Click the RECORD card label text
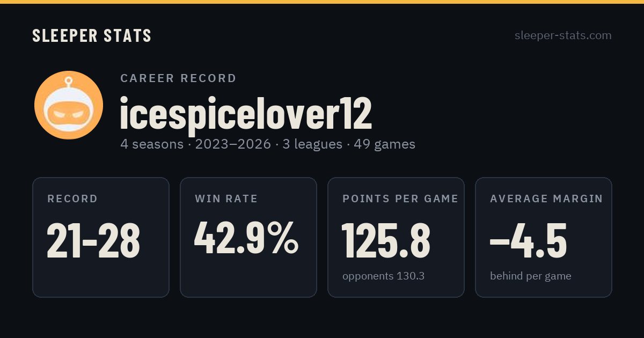The height and width of the screenshot is (338, 644). coord(72,199)
